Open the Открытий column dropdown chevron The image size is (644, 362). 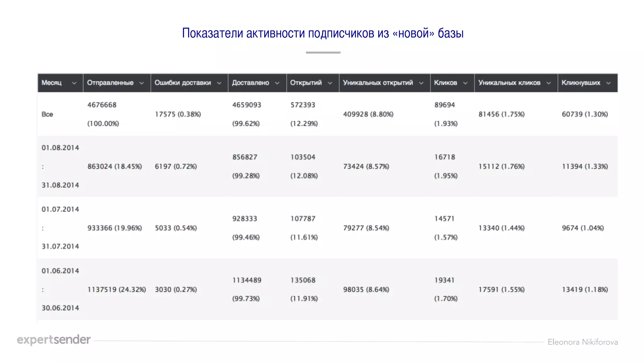pyautogui.click(x=330, y=83)
